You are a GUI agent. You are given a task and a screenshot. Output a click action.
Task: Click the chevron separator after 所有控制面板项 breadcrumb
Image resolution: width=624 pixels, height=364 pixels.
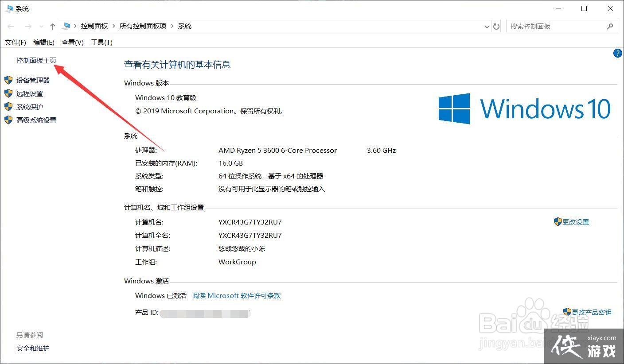172,26
